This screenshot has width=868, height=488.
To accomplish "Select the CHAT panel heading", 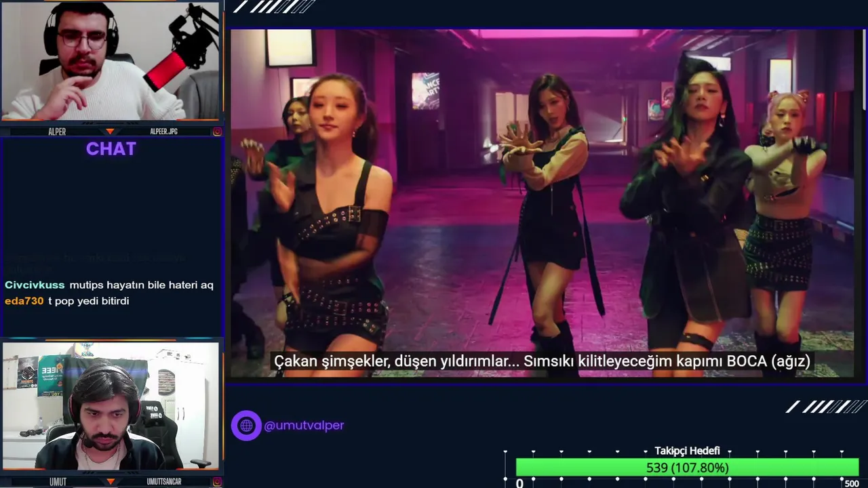I will pos(111,149).
